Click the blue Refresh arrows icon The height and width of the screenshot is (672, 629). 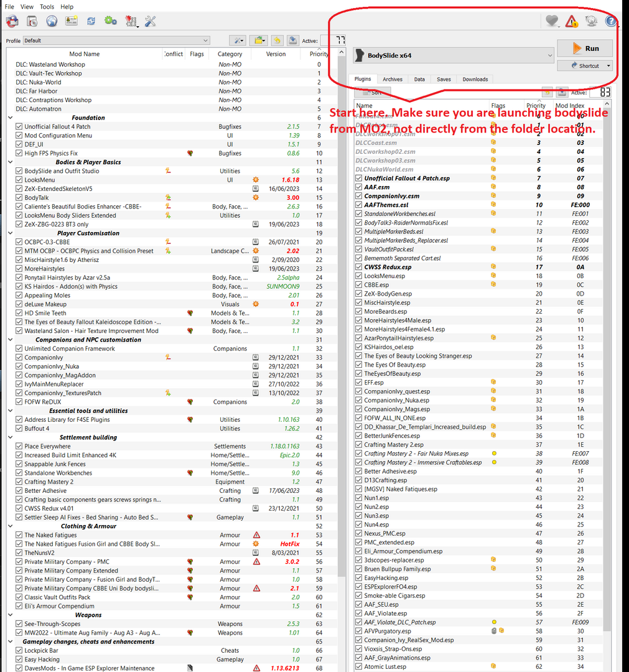(x=91, y=21)
